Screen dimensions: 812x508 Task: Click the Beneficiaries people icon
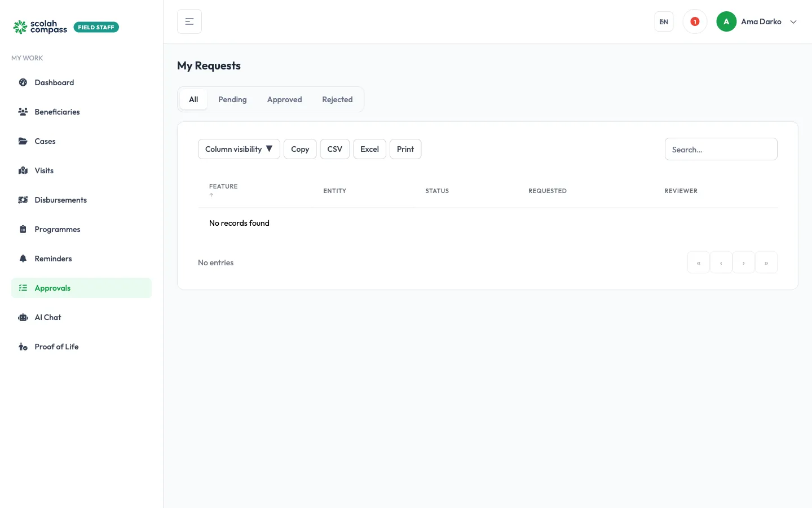(x=23, y=112)
